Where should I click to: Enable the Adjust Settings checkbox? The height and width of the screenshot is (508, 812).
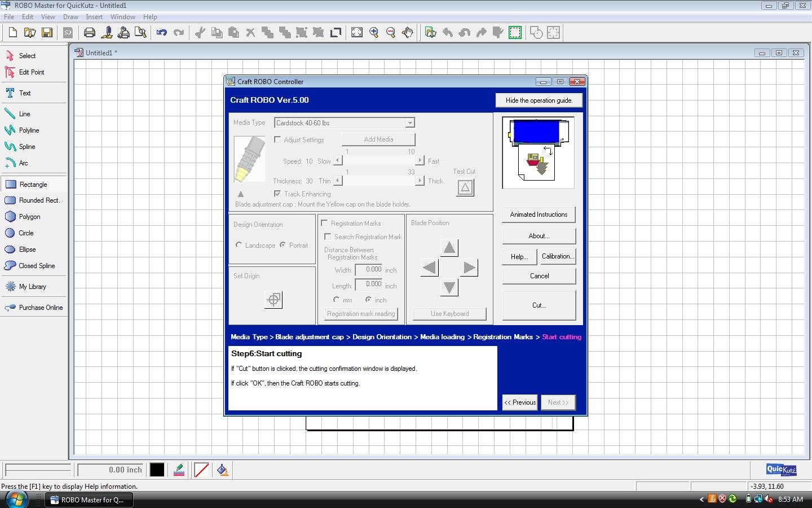click(x=277, y=139)
